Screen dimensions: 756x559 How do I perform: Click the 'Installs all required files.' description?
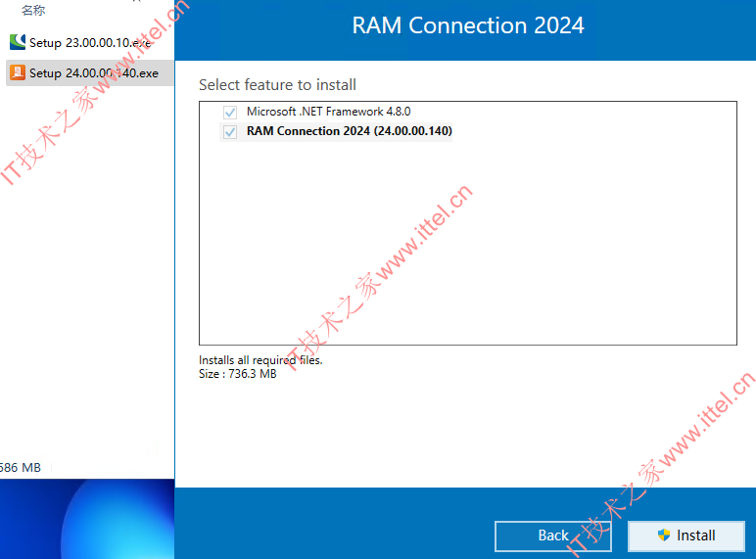click(x=260, y=360)
